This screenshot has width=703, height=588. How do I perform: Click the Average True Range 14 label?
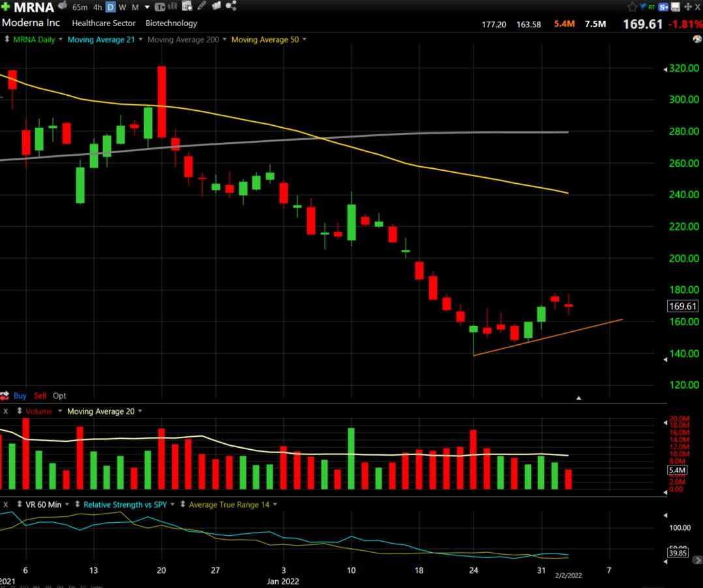[229, 505]
